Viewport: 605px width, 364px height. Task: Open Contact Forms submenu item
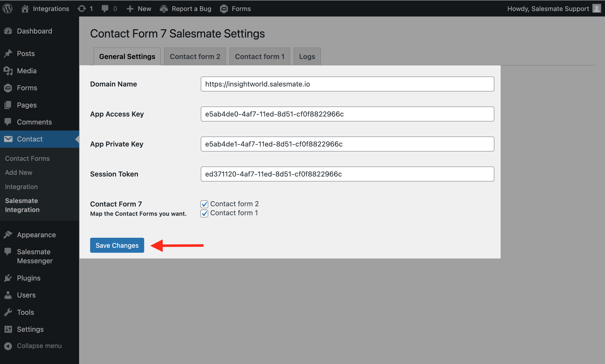[27, 158]
